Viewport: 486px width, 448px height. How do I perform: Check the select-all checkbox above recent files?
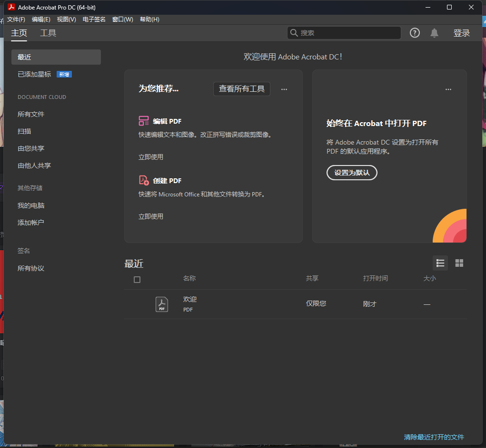pos(137,280)
